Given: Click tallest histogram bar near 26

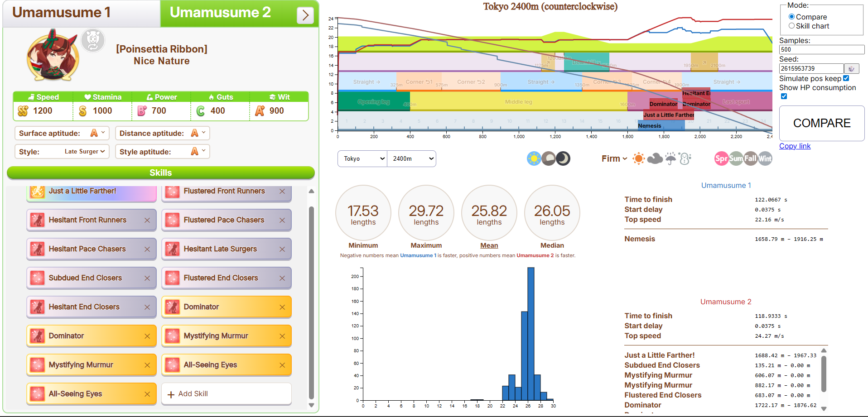Looking at the screenshot, I should point(531,334).
